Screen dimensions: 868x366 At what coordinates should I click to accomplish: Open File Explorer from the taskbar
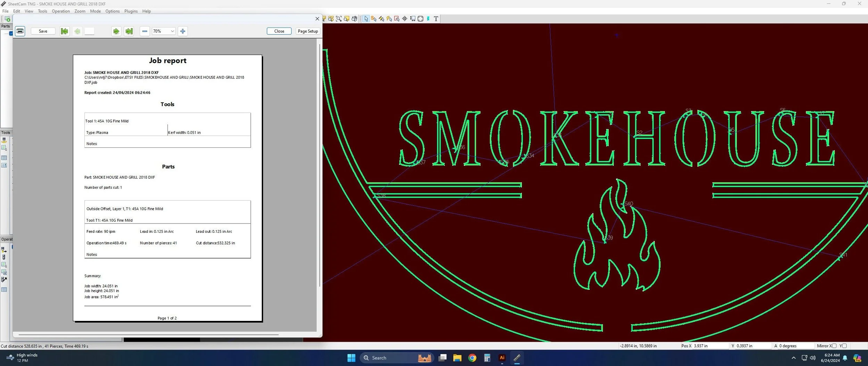click(x=457, y=358)
